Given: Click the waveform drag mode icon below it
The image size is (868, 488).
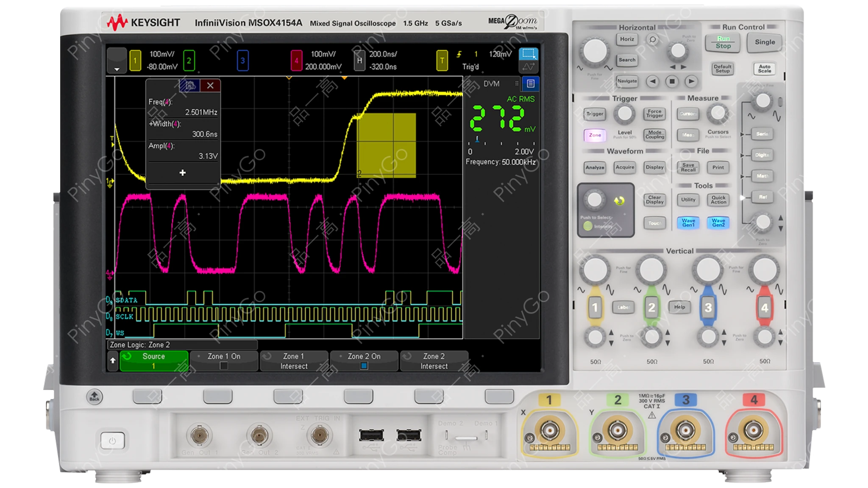Looking at the screenshot, I should click(529, 67).
